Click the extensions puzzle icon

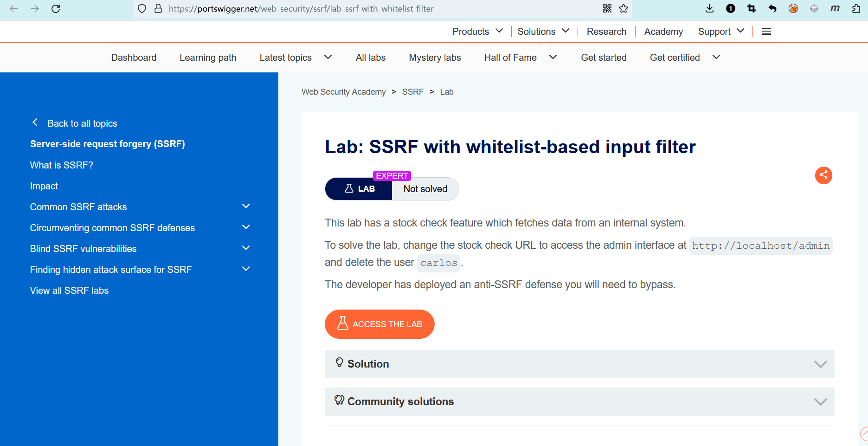(856, 9)
